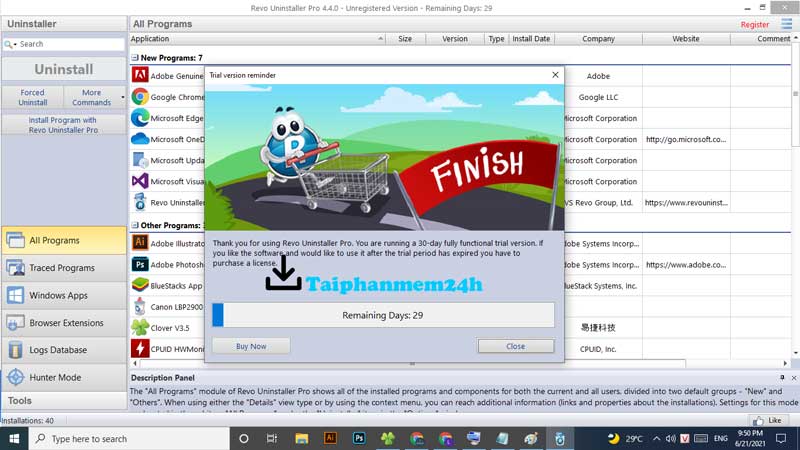The height and width of the screenshot is (450, 800).
Task: Click Install Program with Revo Uninstaller Pro
Action: (63, 125)
